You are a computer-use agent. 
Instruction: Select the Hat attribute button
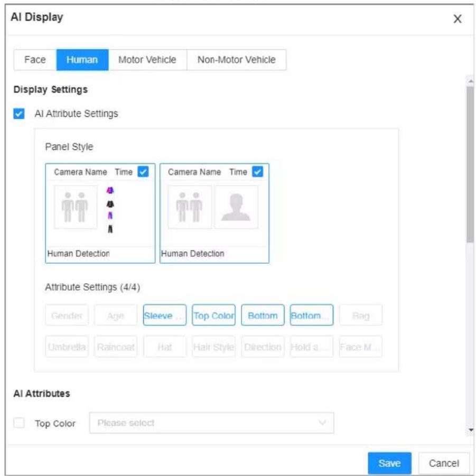point(164,347)
